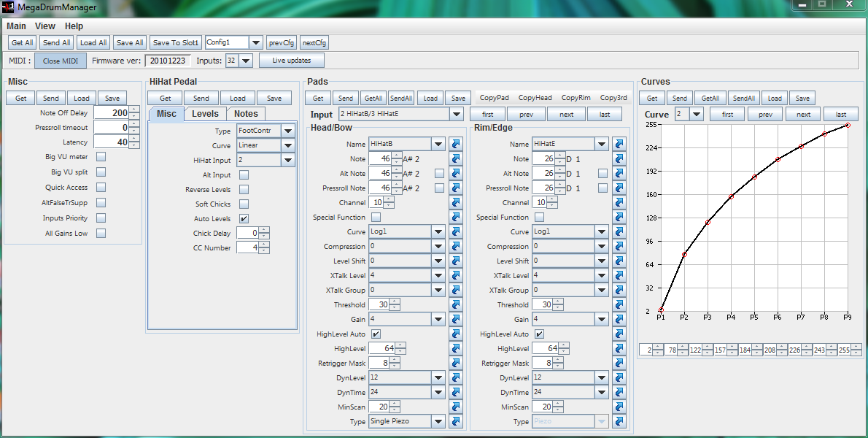
Task: Click the P3 control point on curve graph
Action: 708,222
